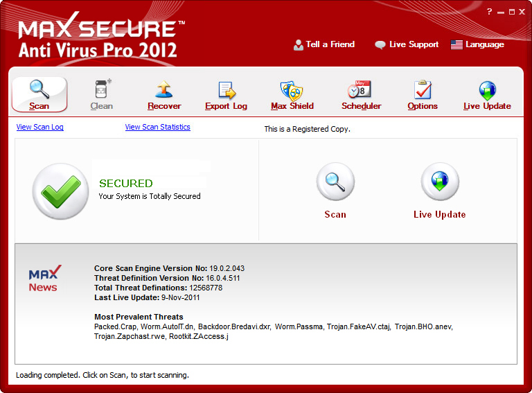The width and height of the screenshot is (532, 393).
Task: Click the Language US flag icon
Action: (x=456, y=44)
